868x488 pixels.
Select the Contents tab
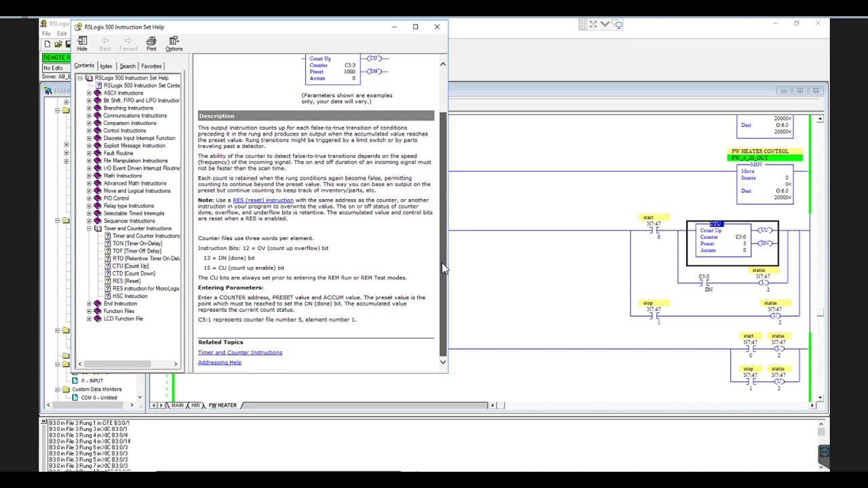click(x=84, y=66)
